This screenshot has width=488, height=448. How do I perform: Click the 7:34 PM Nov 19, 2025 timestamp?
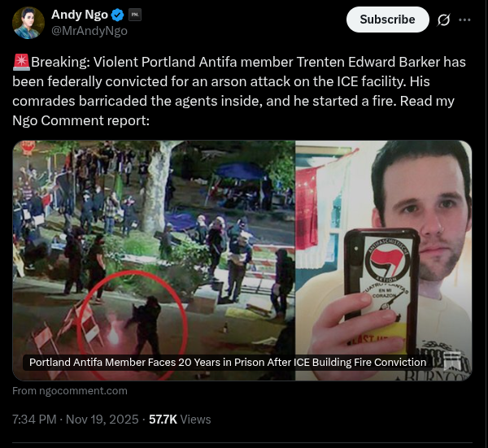(76, 420)
